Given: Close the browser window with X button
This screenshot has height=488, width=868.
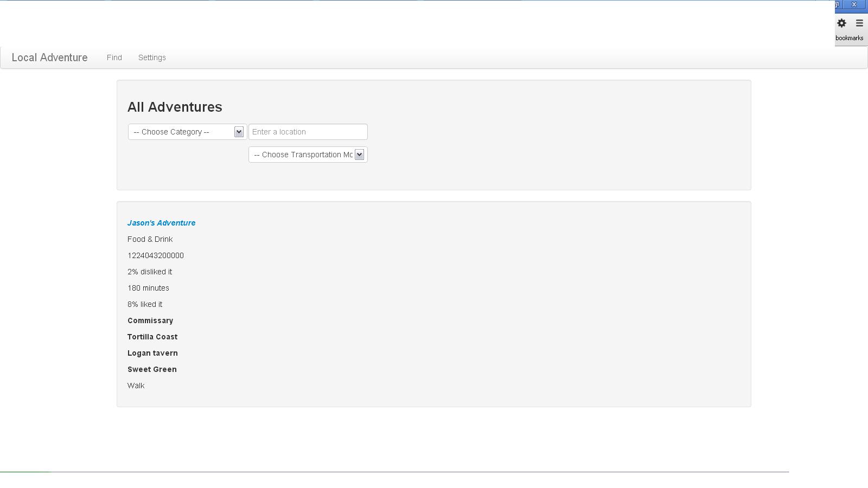Looking at the screenshot, I should tap(854, 4).
